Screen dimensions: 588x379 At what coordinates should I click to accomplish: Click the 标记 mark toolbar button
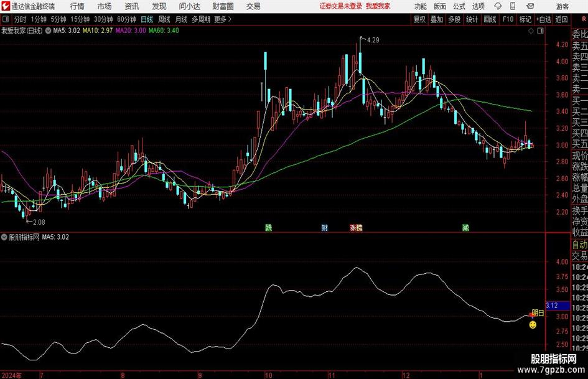(x=525, y=19)
